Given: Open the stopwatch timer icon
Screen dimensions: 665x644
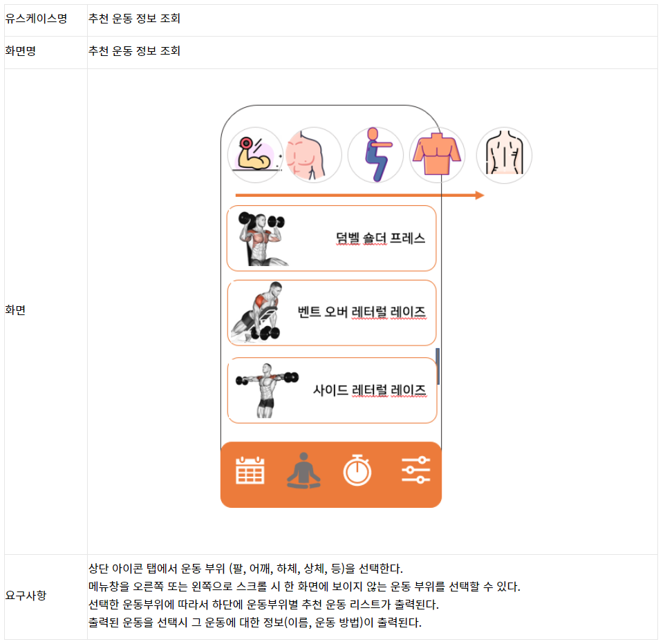Looking at the screenshot, I should point(357,470).
